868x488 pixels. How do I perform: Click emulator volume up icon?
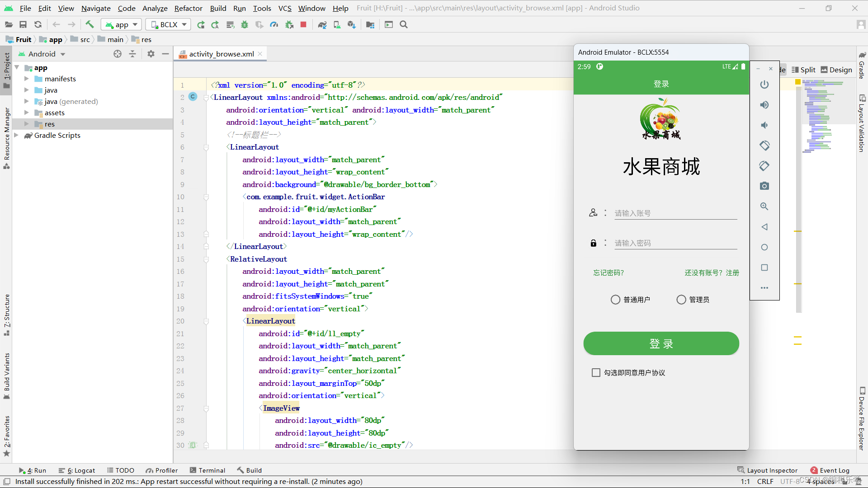click(764, 105)
